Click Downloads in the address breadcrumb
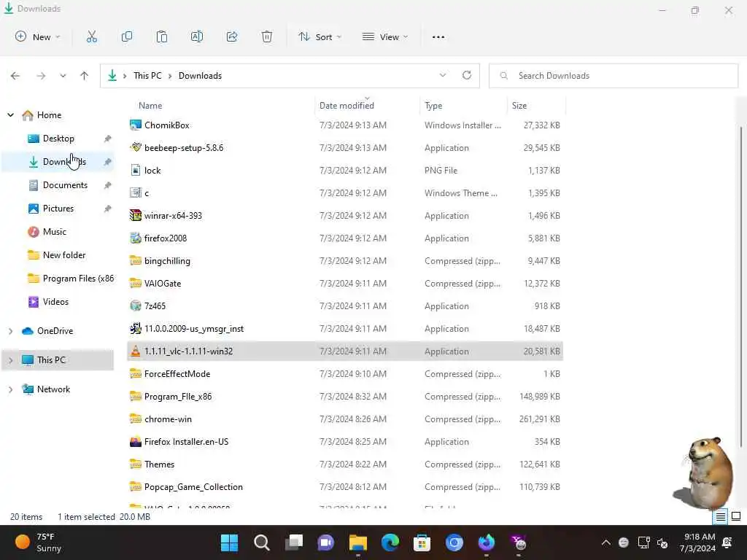This screenshot has height=560, width=747. click(x=200, y=76)
